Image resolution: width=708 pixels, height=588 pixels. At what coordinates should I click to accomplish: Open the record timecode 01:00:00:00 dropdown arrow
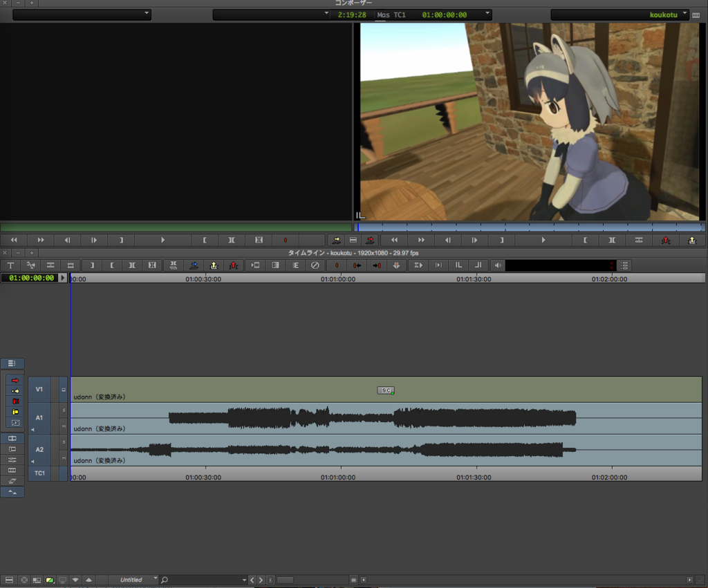click(487, 14)
